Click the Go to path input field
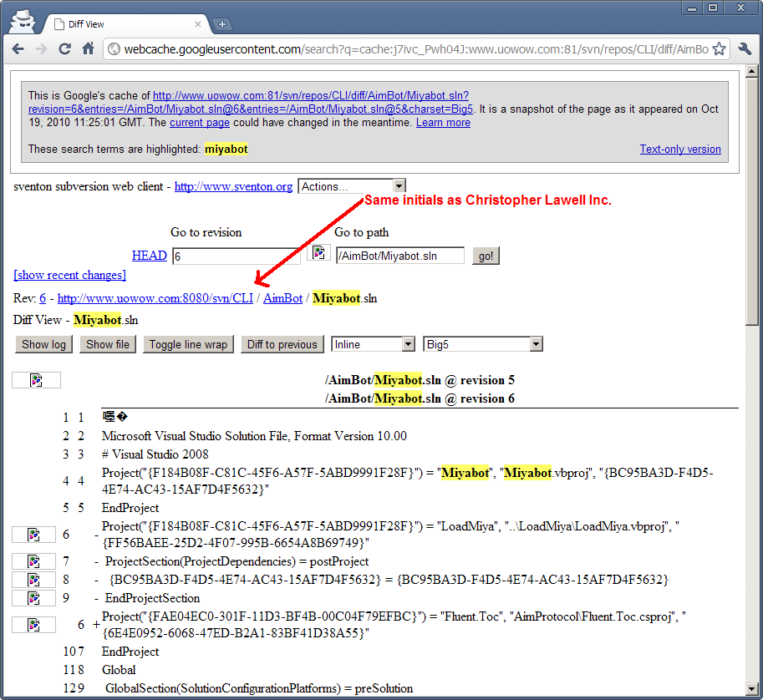 coord(400,256)
